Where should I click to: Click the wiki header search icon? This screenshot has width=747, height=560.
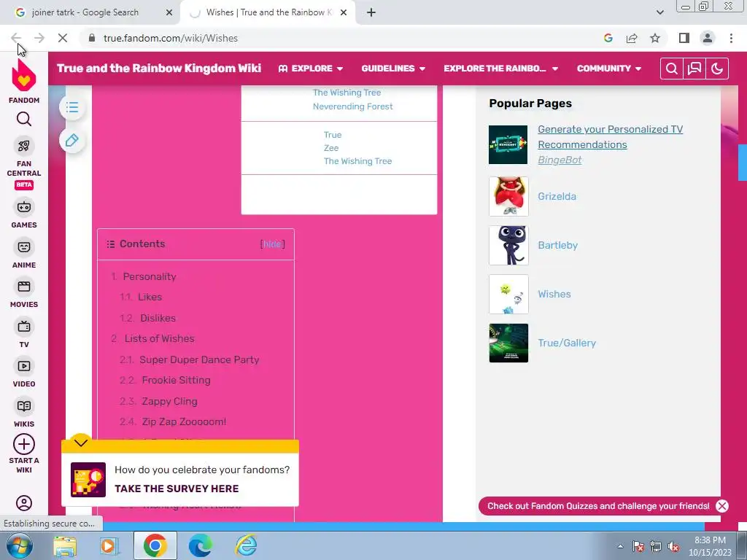coord(672,69)
